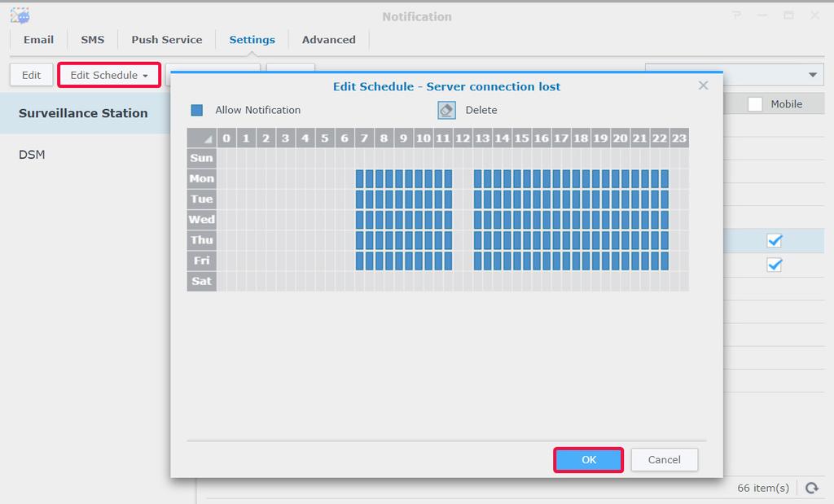834x504 pixels.
Task: Select the Thu row header
Action: tap(202, 240)
